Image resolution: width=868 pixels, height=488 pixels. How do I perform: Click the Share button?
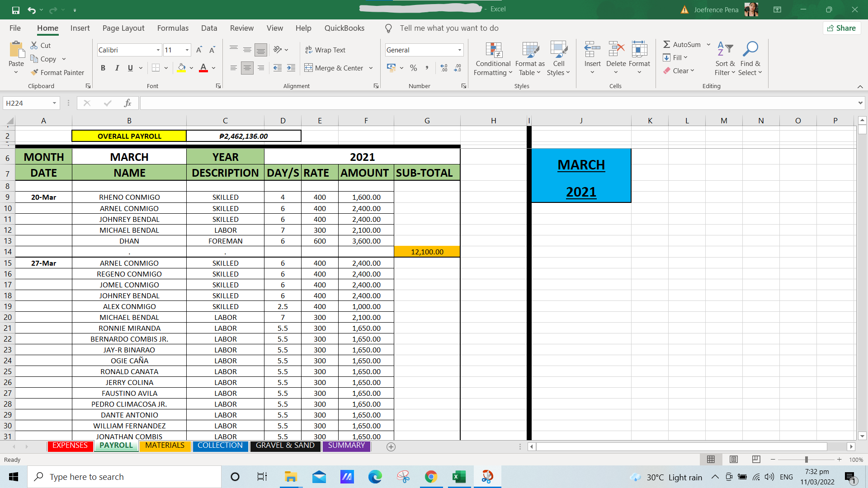[x=841, y=28]
